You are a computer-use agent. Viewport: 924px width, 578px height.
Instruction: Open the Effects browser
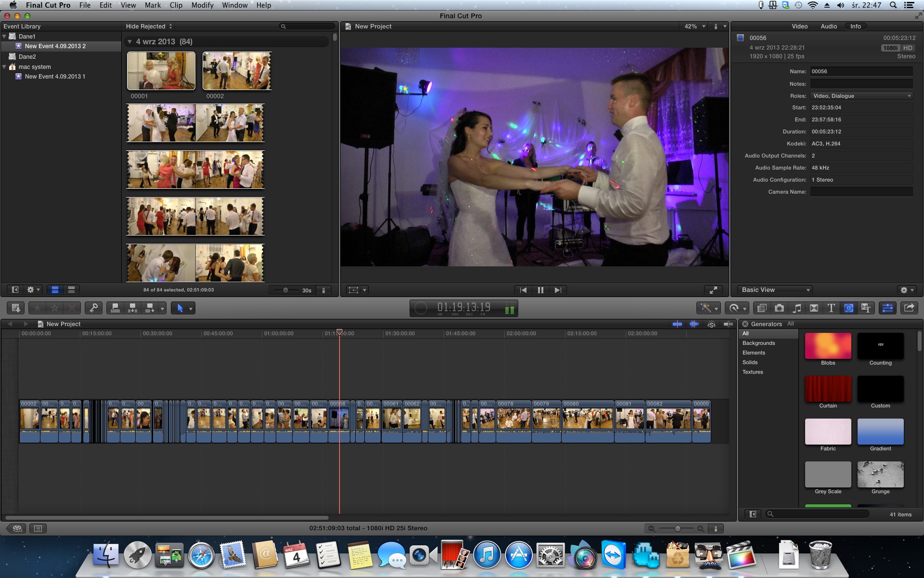[x=762, y=308]
